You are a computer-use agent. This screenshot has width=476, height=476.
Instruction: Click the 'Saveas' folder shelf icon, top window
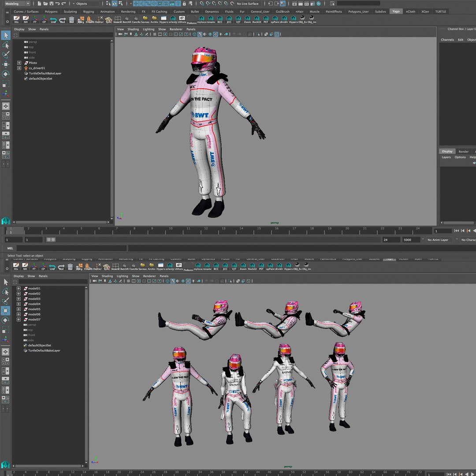pos(145,19)
